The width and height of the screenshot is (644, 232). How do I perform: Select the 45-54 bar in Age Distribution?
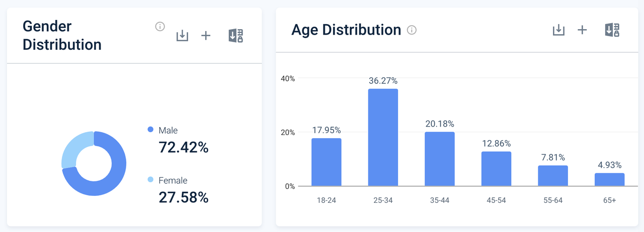pos(496,169)
